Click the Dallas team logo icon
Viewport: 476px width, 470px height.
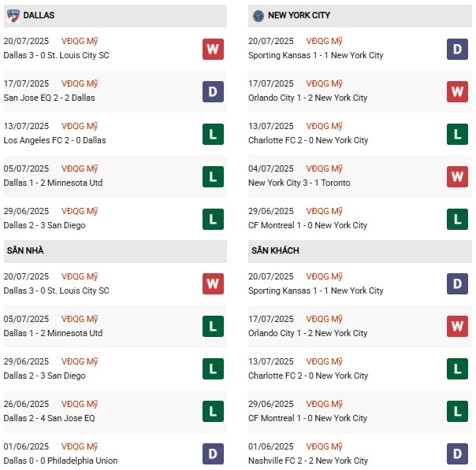point(13,15)
